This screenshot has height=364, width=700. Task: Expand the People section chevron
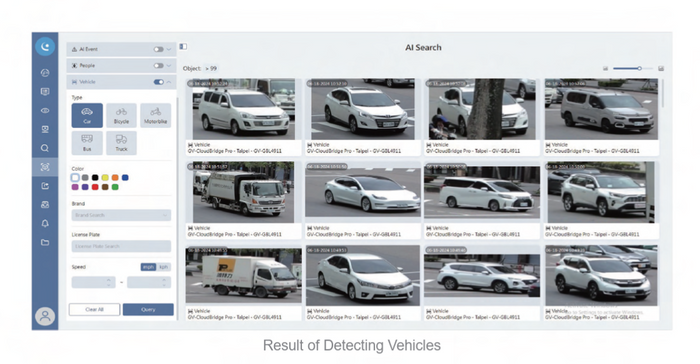(x=169, y=66)
